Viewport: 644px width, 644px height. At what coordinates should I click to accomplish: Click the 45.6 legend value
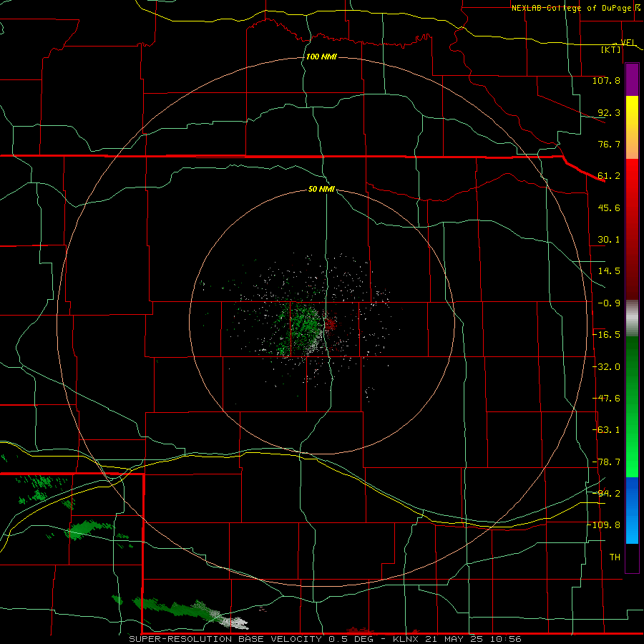coord(609,208)
